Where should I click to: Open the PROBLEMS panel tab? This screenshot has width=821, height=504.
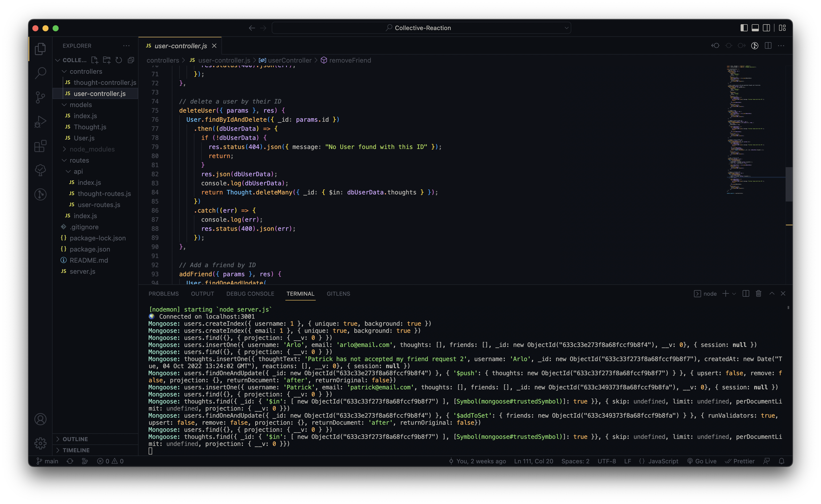164,294
